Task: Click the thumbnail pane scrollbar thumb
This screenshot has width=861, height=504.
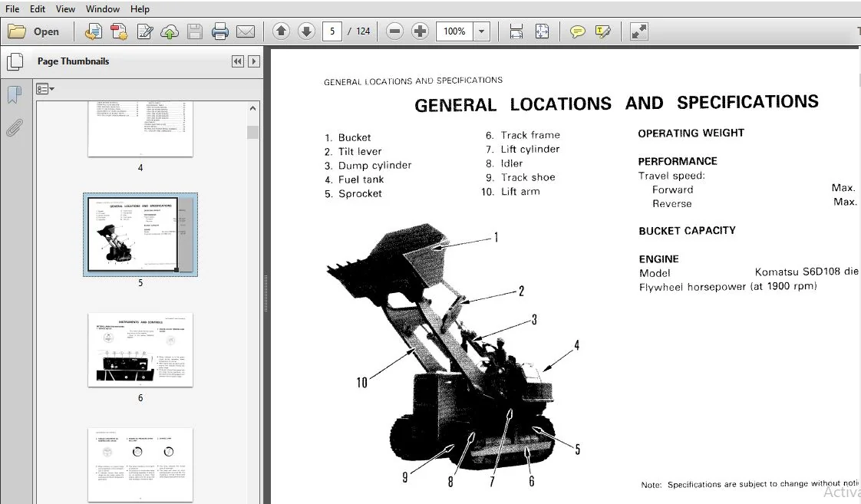Action: [x=252, y=132]
